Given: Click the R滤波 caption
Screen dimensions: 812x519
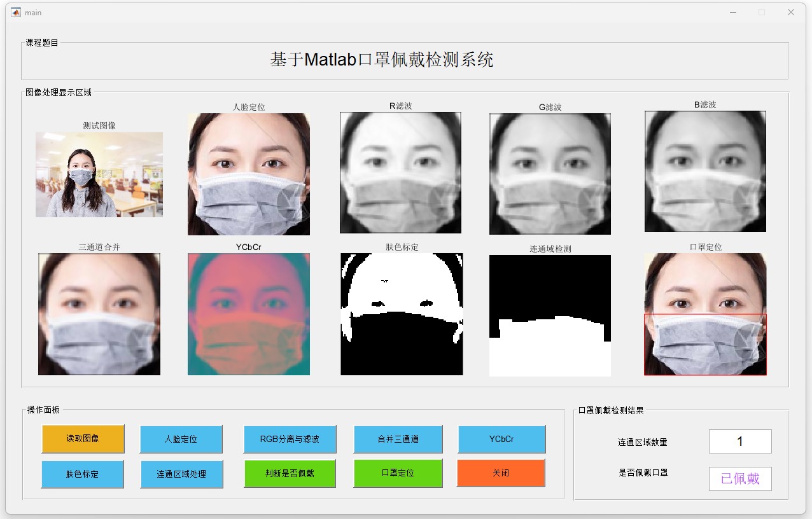Looking at the screenshot, I should pyautogui.click(x=401, y=106).
